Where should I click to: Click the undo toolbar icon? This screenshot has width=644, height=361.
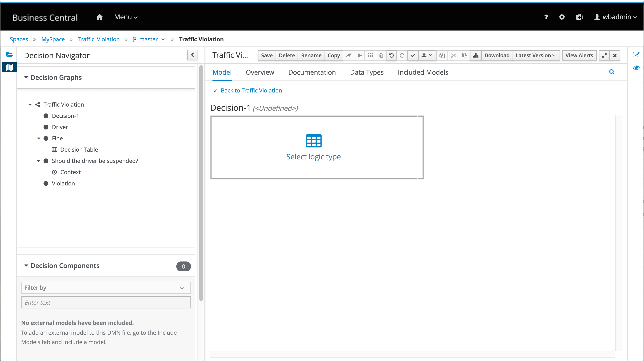(x=391, y=55)
